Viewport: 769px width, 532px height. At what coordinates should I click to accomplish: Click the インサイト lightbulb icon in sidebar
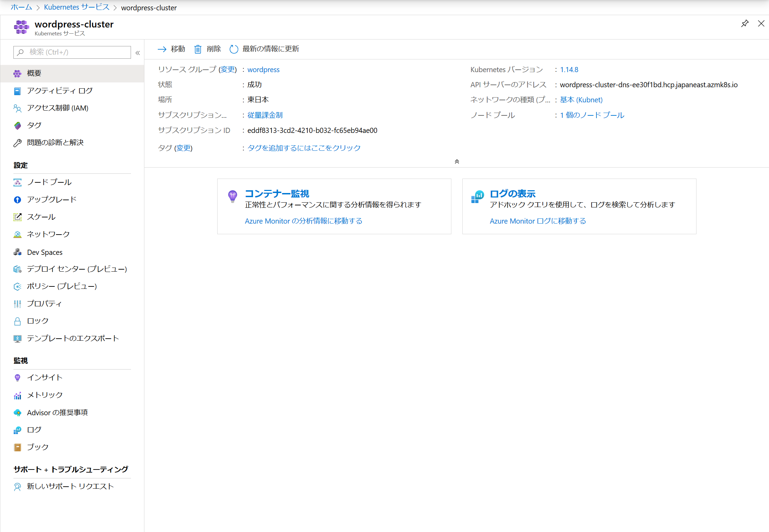coord(18,378)
